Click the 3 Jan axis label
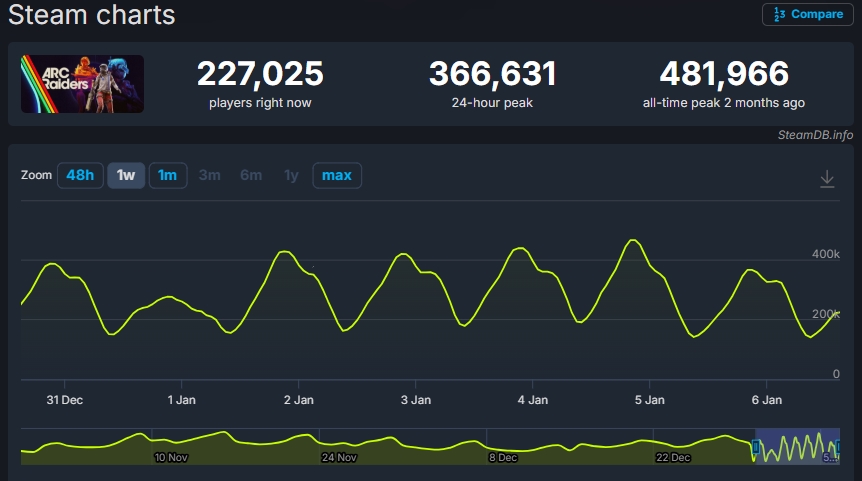The width and height of the screenshot is (862, 481). [416, 400]
